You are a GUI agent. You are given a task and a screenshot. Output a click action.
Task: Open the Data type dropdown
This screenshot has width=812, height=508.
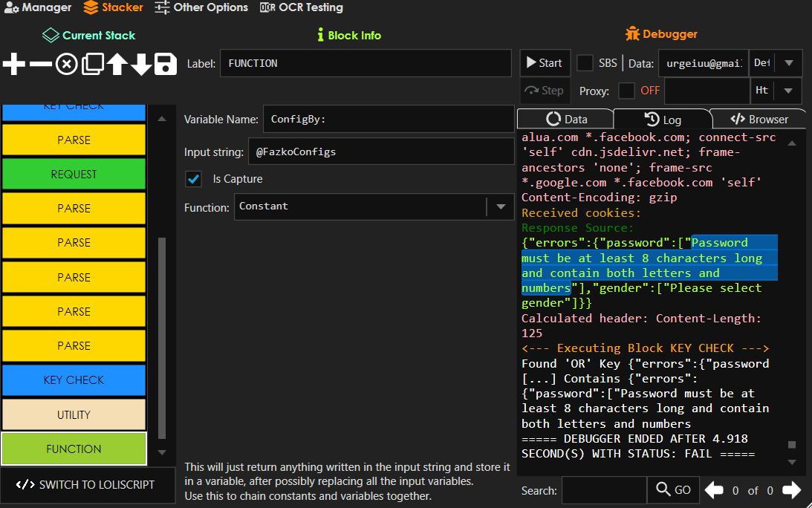tap(790, 62)
